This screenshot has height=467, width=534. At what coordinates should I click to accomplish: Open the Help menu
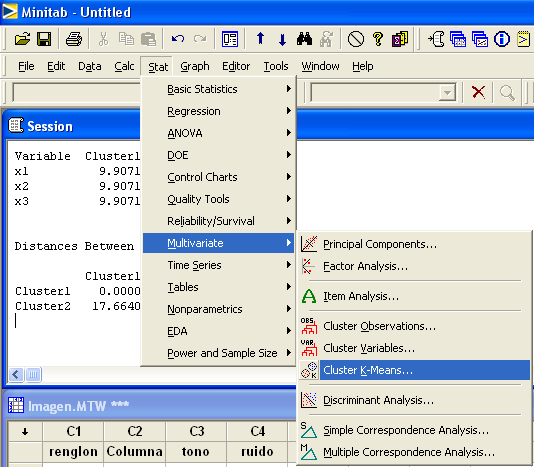[x=363, y=66]
